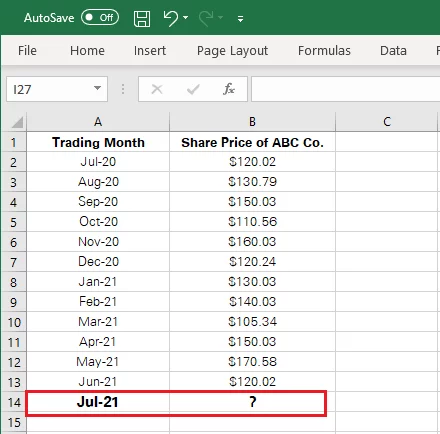The width and height of the screenshot is (440, 434).
Task: Select the Feb-21 cell
Action: click(x=98, y=302)
